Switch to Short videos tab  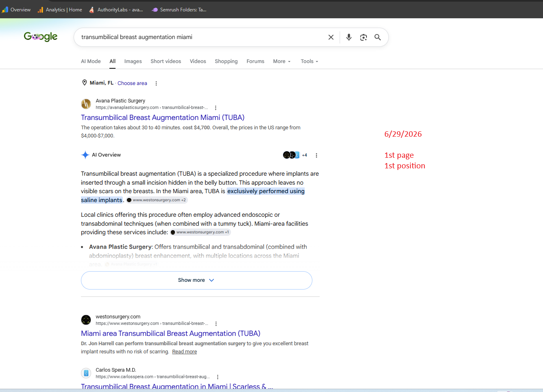coord(166,61)
